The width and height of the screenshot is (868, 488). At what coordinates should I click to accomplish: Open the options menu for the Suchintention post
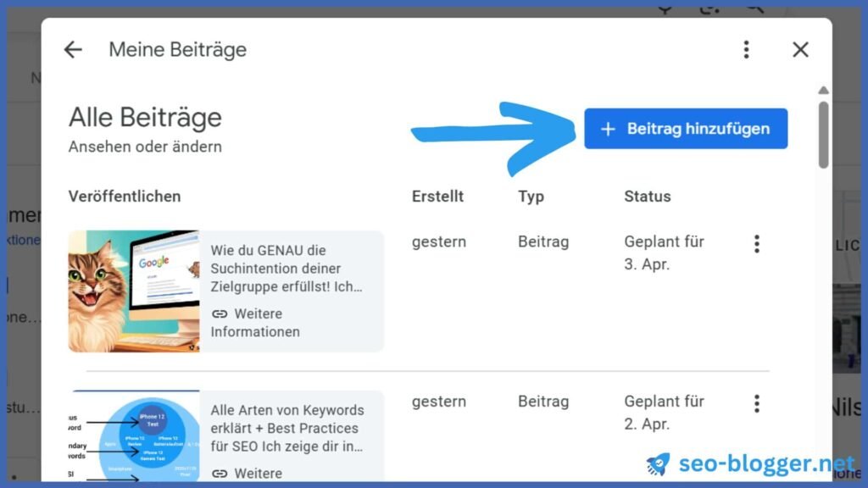coord(756,244)
